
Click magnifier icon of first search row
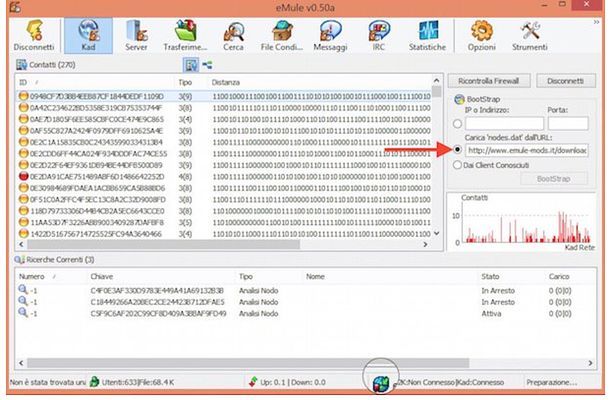pyautogui.click(x=23, y=289)
